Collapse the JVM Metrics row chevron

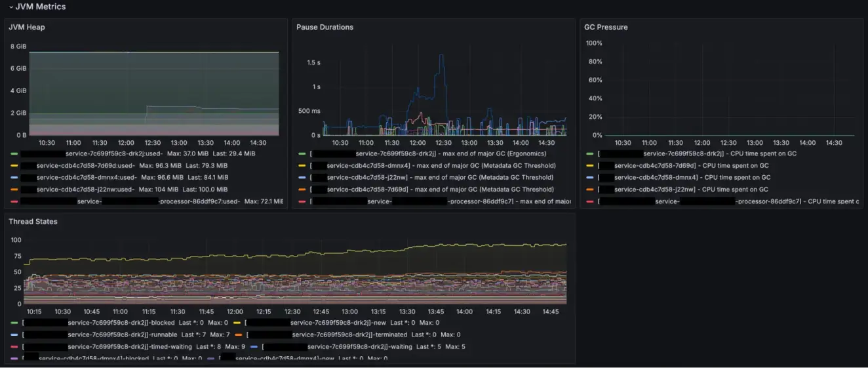tap(10, 7)
